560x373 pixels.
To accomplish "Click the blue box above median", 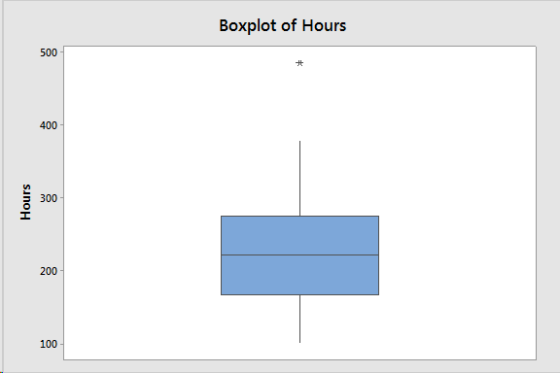I will pos(300,235).
